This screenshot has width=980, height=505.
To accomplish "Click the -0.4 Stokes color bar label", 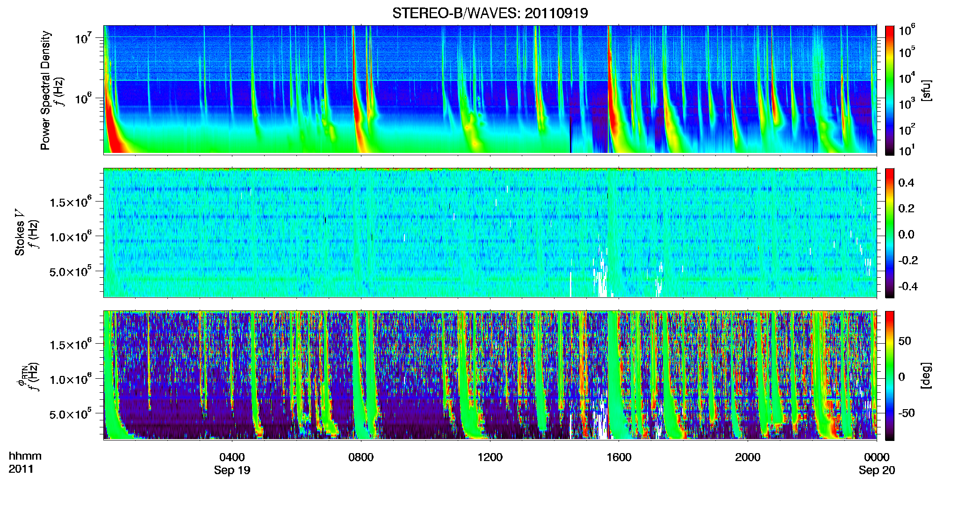I will [908, 286].
